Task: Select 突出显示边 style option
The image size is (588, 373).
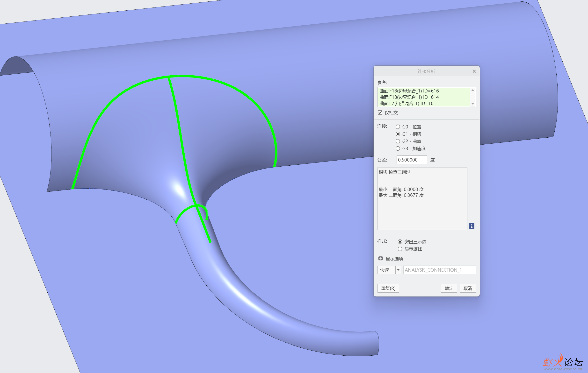Action: [400, 241]
